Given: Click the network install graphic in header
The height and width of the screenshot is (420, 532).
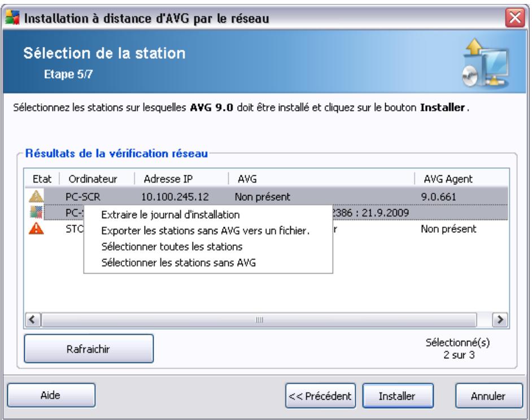Looking at the screenshot, I should coord(485,63).
